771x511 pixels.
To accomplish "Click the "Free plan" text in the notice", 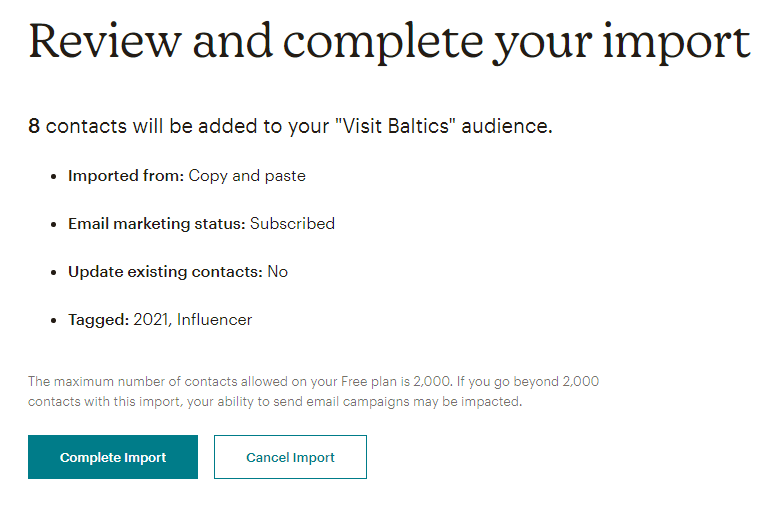I will click(369, 382).
